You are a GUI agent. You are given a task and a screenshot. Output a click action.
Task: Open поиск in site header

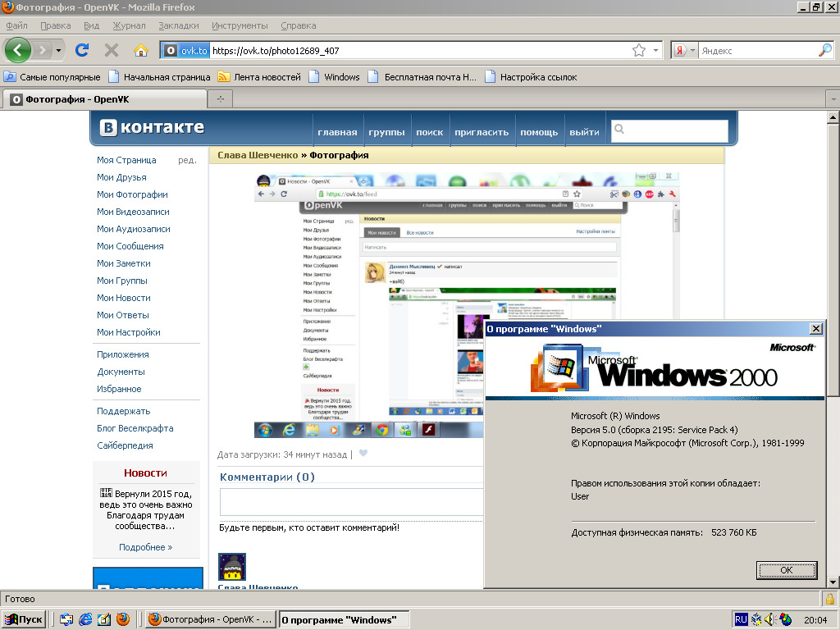(x=430, y=132)
